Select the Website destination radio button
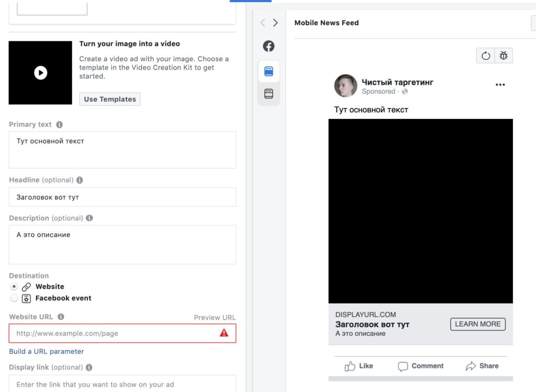The image size is (536, 392). [14, 287]
